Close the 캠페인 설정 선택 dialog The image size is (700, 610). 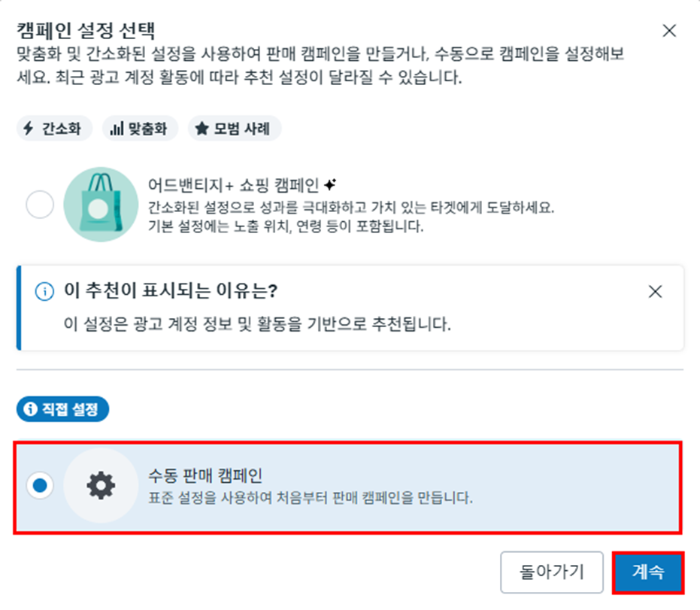669,31
